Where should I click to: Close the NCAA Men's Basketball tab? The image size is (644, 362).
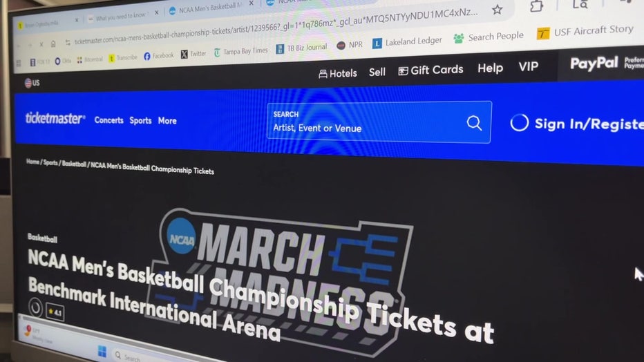[x=252, y=3]
